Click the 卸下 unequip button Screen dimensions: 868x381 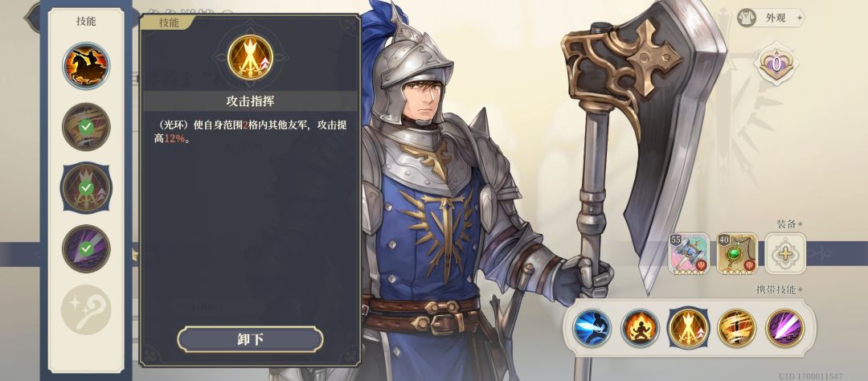[250, 339]
